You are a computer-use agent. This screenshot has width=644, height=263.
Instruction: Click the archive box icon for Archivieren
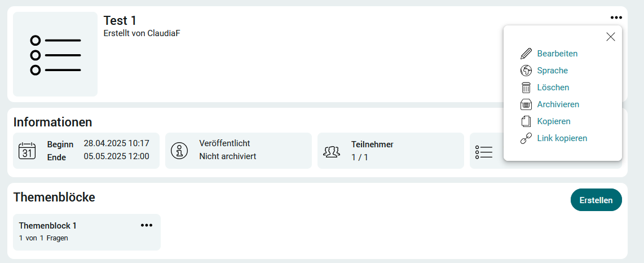[x=526, y=104]
